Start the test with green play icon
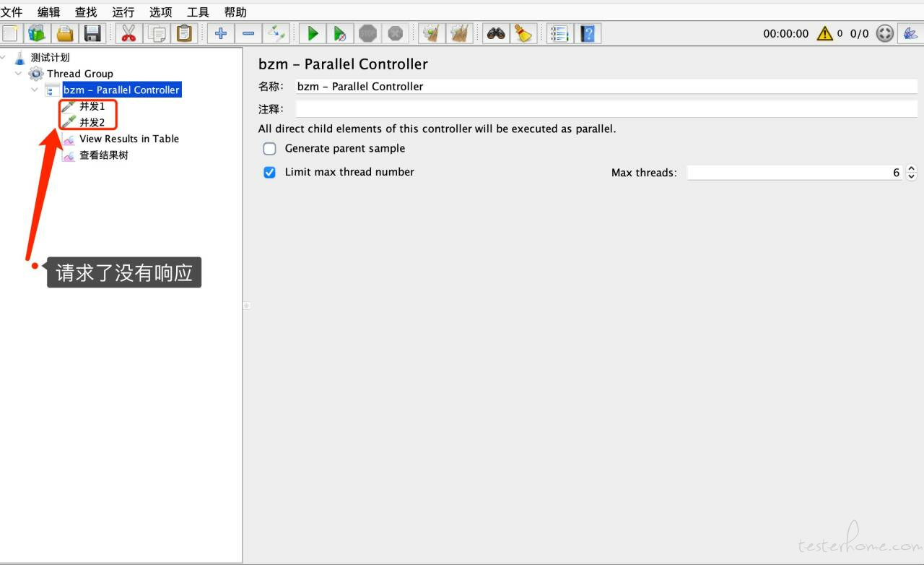 pos(313,33)
